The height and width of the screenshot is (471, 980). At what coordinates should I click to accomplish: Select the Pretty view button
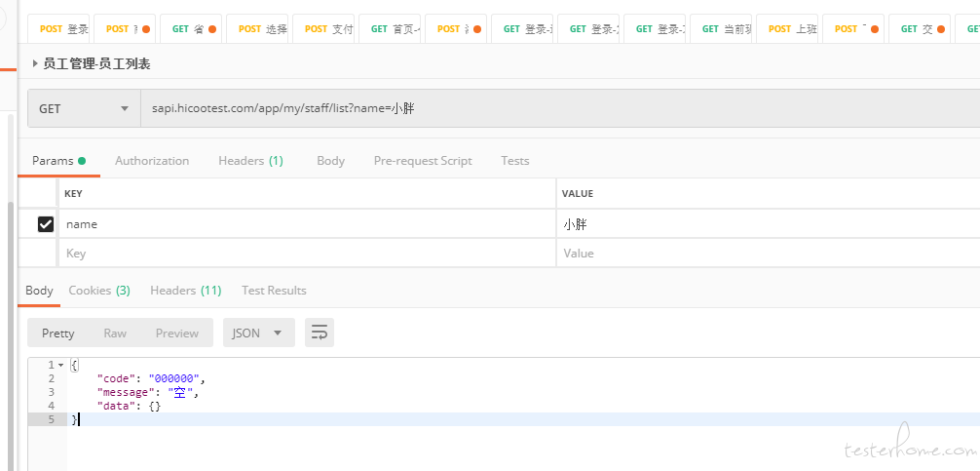[58, 333]
